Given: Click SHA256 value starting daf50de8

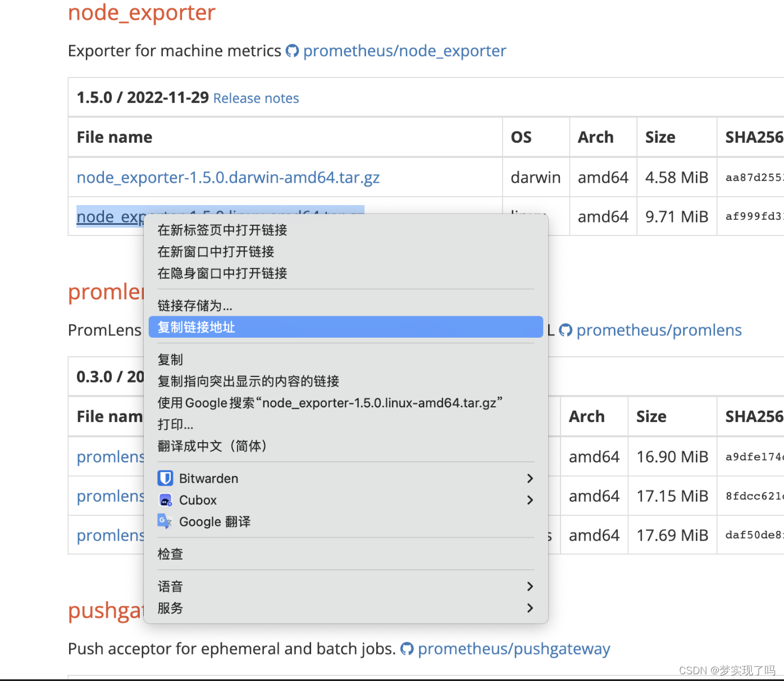Looking at the screenshot, I should [754, 535].
